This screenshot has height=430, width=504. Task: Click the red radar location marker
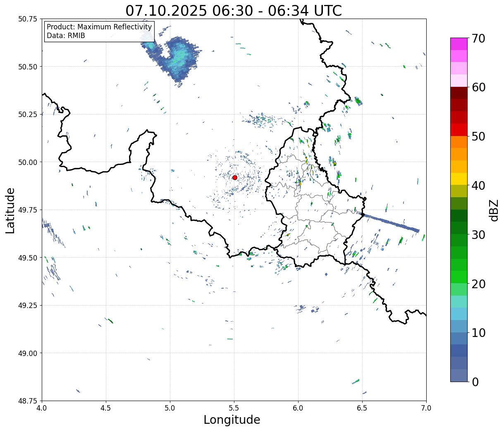click(234, 177)
